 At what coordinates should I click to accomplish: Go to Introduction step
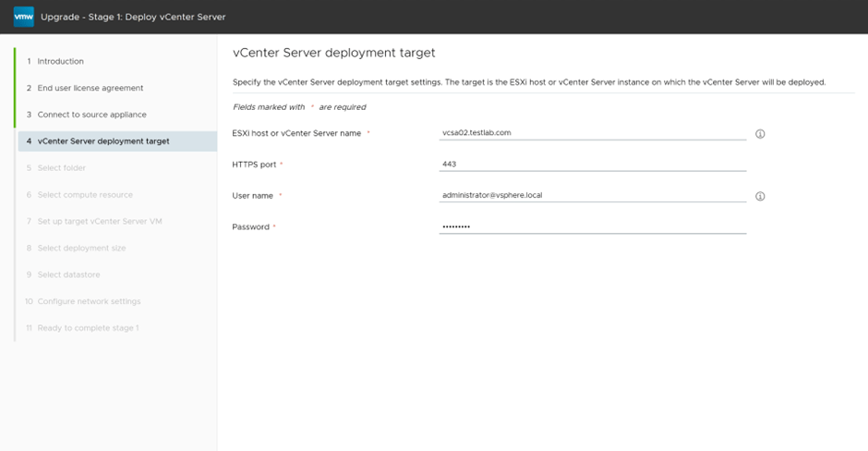pos(60,61)
